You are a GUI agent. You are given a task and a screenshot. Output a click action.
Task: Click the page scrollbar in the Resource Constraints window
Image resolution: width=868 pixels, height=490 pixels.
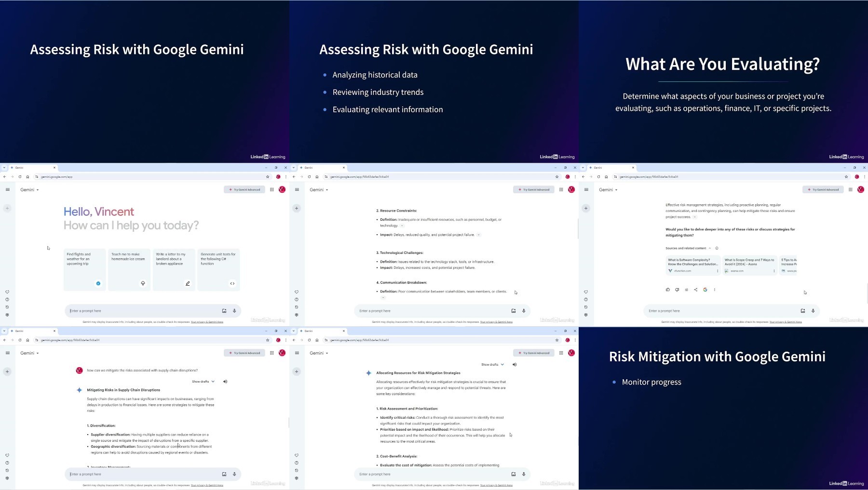pos(578,229)
